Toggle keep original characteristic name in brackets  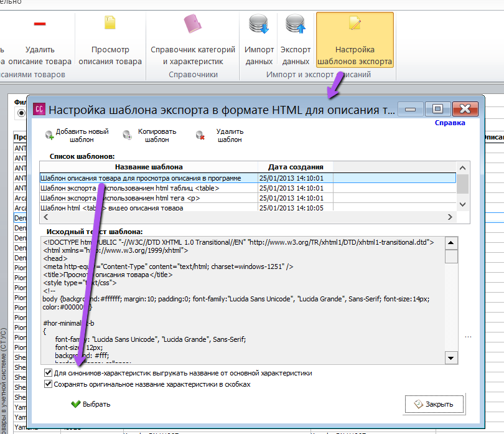[x=48, y=384]
